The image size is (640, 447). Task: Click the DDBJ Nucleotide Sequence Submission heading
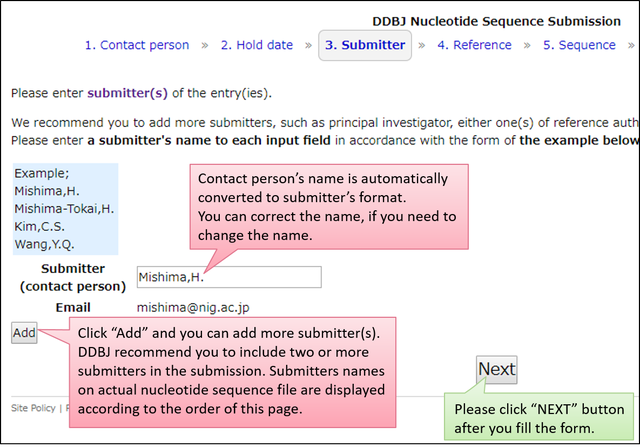point(496,21)
